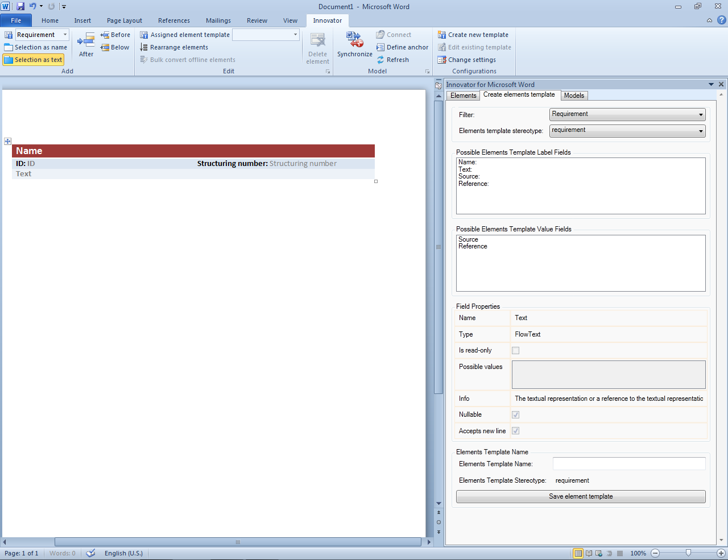Click Words: 0 counter
Screen dimensions: 728x560
click(62, 553)
